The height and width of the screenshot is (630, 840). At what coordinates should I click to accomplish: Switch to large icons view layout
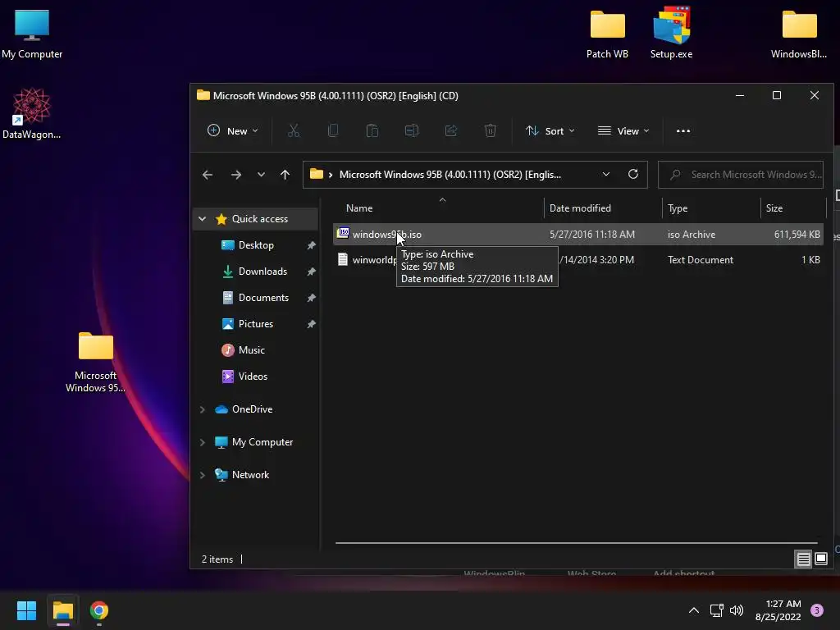820,559
